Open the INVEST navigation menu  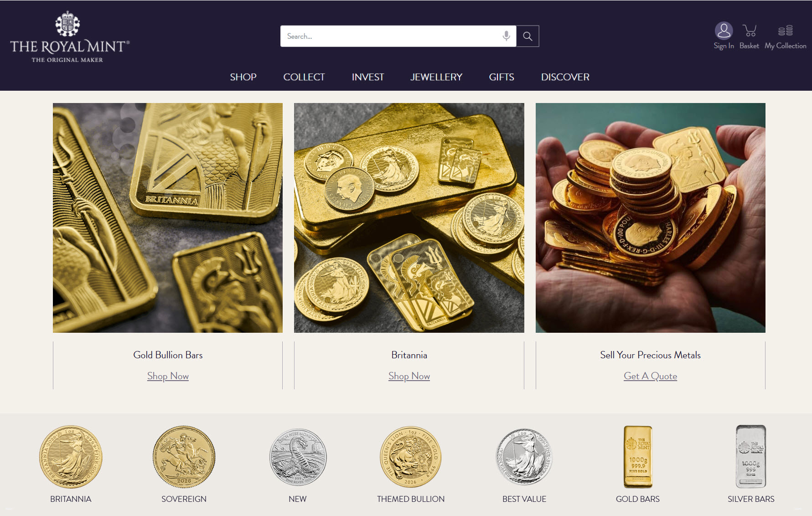[x=367, y=77]
